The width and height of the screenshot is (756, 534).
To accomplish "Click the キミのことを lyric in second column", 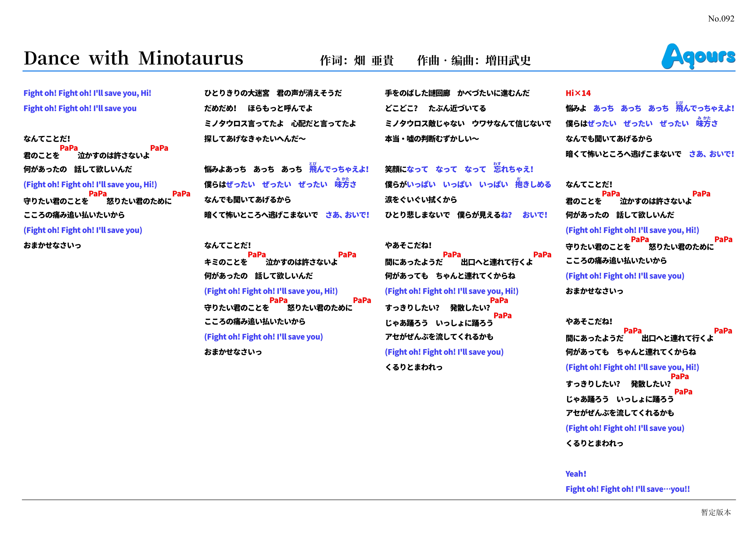I will click(x=226, y=262).
